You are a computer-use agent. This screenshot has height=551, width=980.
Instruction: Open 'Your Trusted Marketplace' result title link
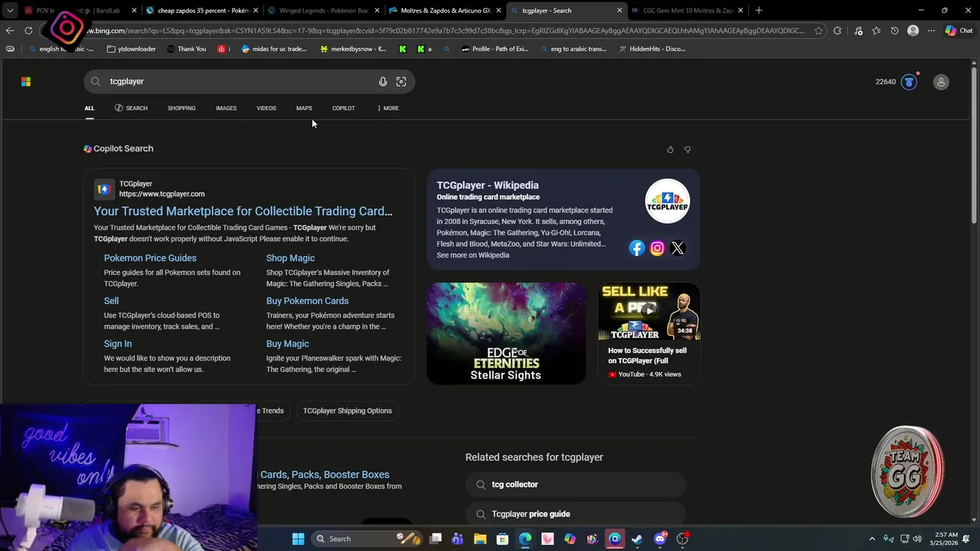243,211
